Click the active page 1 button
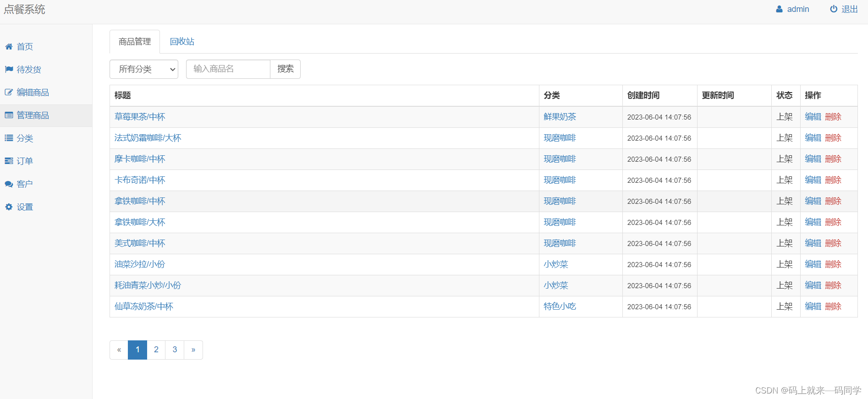 pyautogui.click(x=137, y=350)
